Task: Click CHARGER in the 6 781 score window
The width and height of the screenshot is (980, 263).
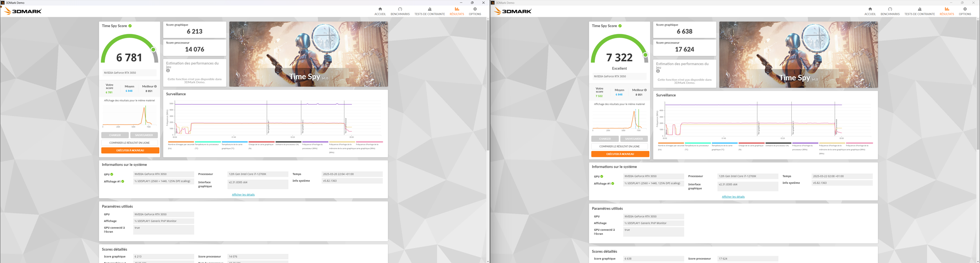Action: [x=115, y=135]
